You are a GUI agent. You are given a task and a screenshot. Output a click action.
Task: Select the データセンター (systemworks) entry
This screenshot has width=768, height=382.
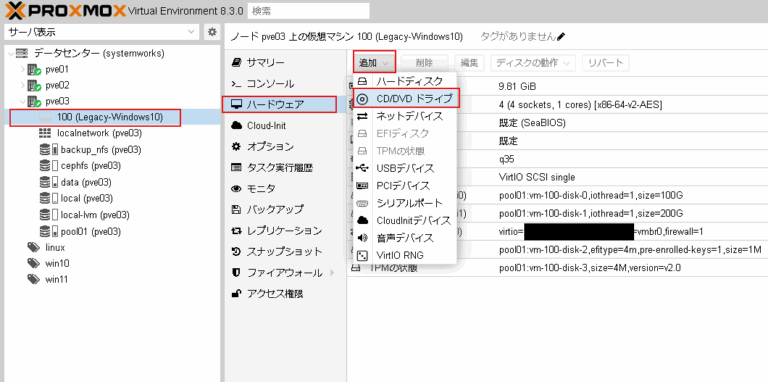click(x=99, y=53)
